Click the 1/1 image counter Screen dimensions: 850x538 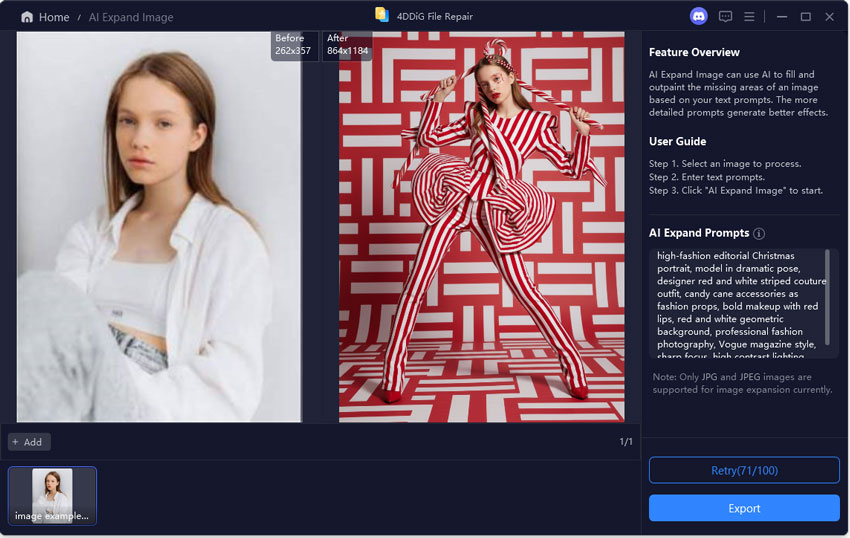click(x=626, y=442)
